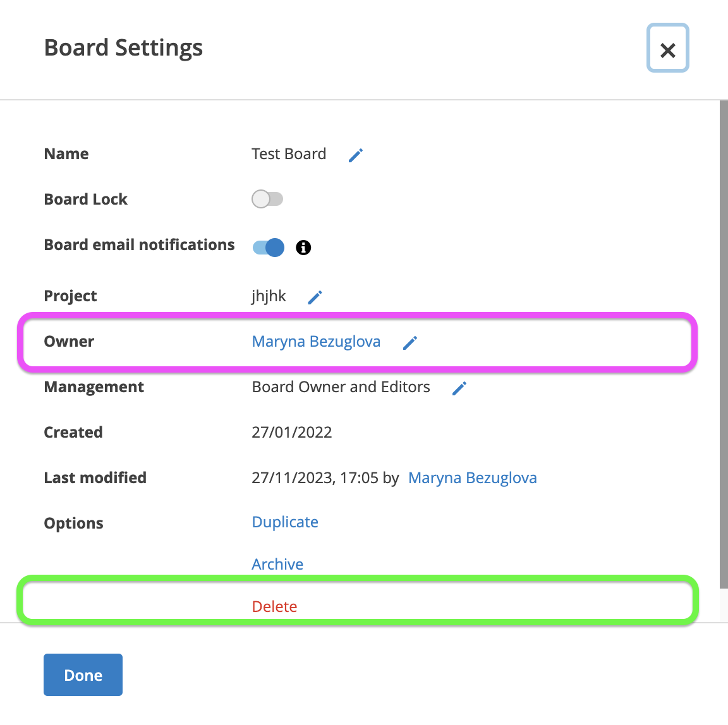728x725 pixels.
Task: Duplicate the board
Action: coord(285,522)
